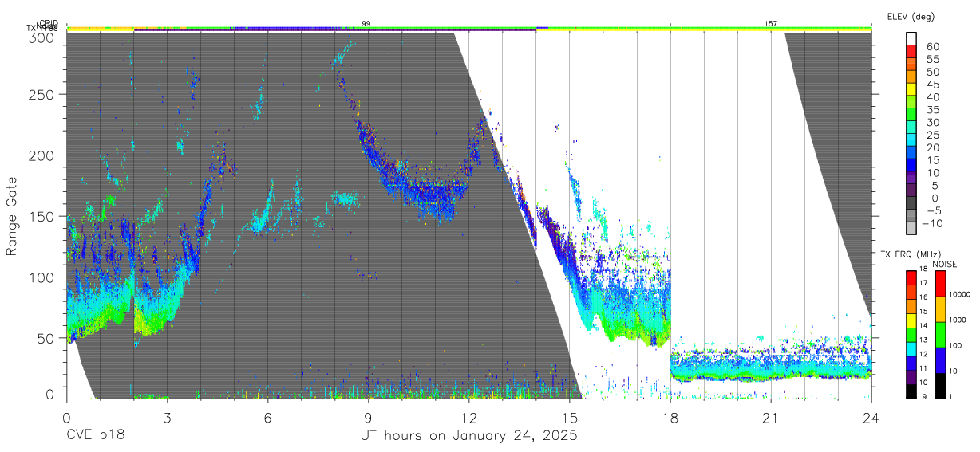Click the "150" tick on Range Gate axis
The height and width of the screenshot is (452, 980).
click(x=42, y=217)
